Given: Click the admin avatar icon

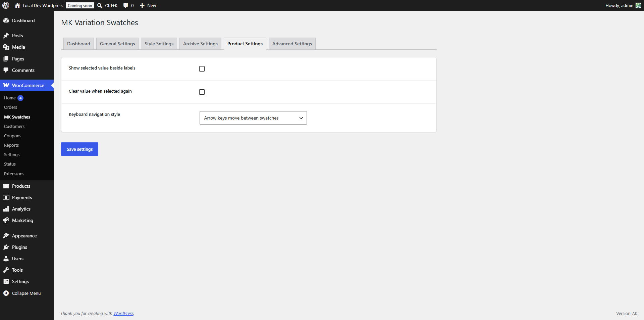Looking at the screenshot, I should click(638, 5).
